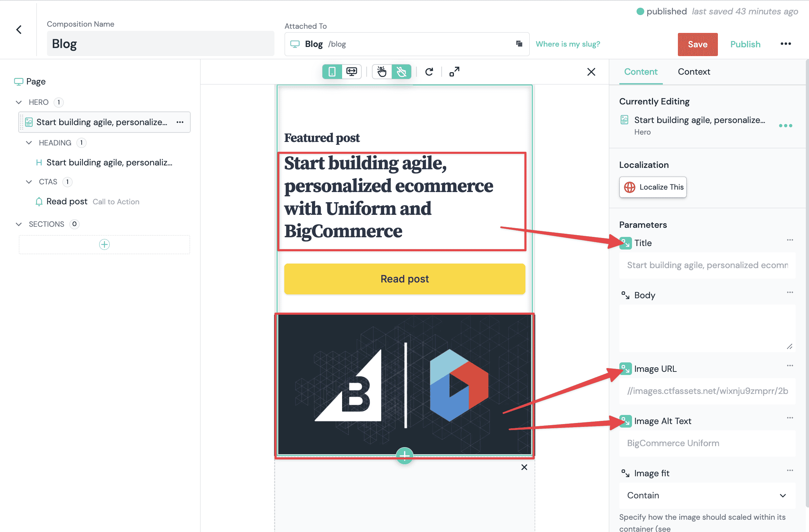The width and height of the screenshot is (809, 532).
Task: Edit the Image Alt Text field
Action: coord(707,443)
